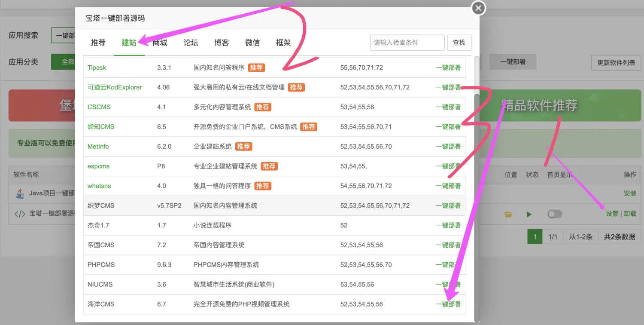644x325 pixels.
Task: Select the 全部 category button
Action: (63, 62)
